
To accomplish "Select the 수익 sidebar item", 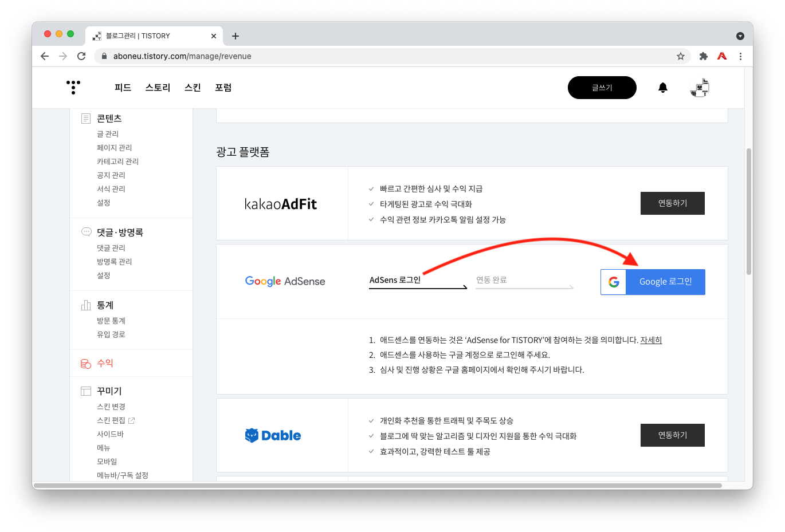I will point(105,363).
